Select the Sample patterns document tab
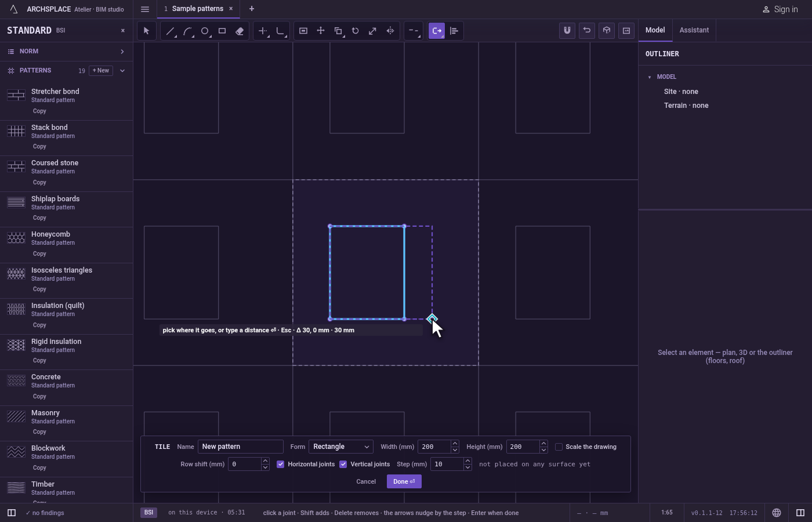The image size is (812, 522). point(198,9)
